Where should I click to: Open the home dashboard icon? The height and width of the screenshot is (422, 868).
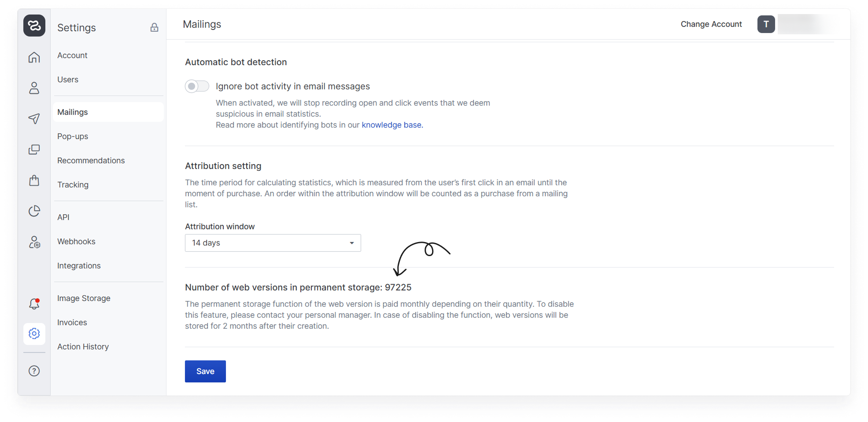click(34, 57)
